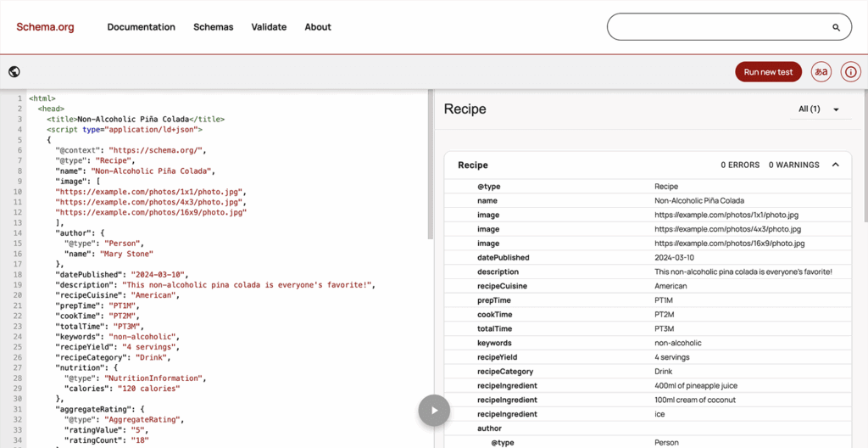
Task: Click the 4x3 photo.jpg result URL
Action: tap(727, 229)
